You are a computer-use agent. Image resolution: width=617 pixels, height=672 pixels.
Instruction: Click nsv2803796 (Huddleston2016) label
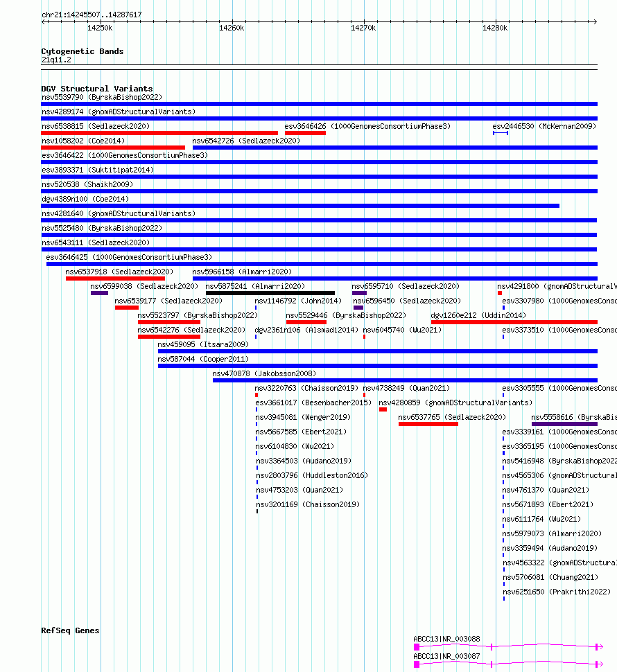click(x=312, y=476)
